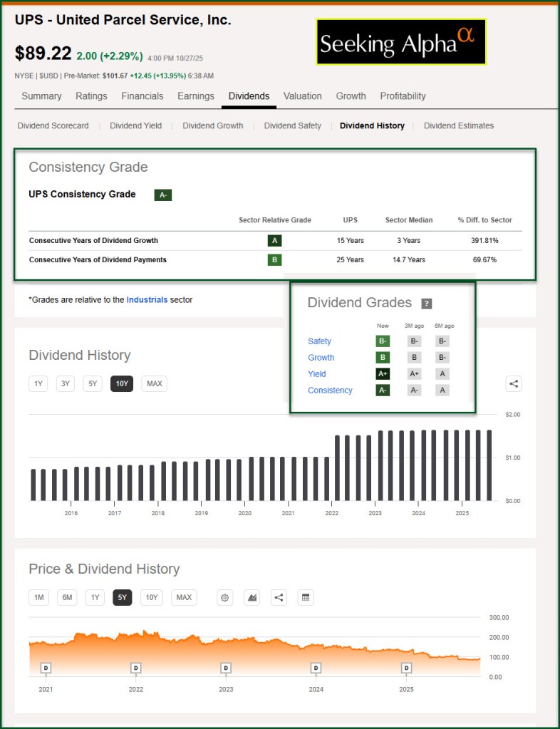The height and width of the screenshot is (729, 560).
Task: Set Price & Dividend History range to 1M
Action: click(x=38, y=597)
